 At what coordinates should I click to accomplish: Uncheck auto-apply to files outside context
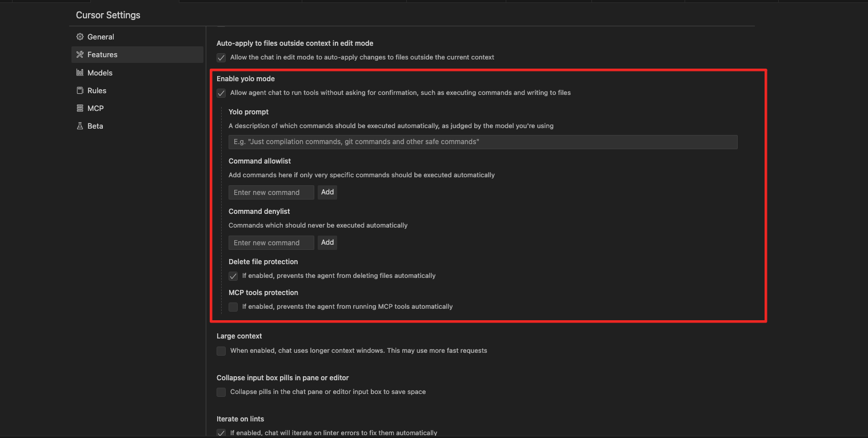click(221, 58)
